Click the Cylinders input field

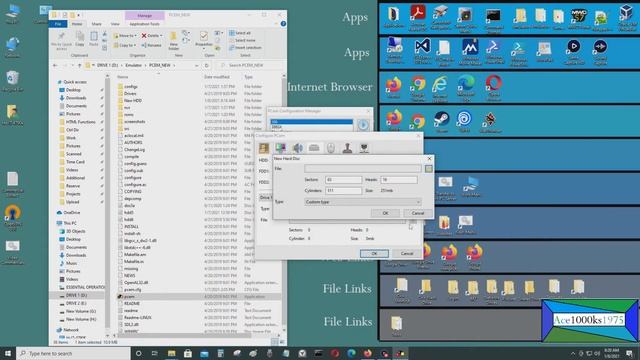(343, 191)
